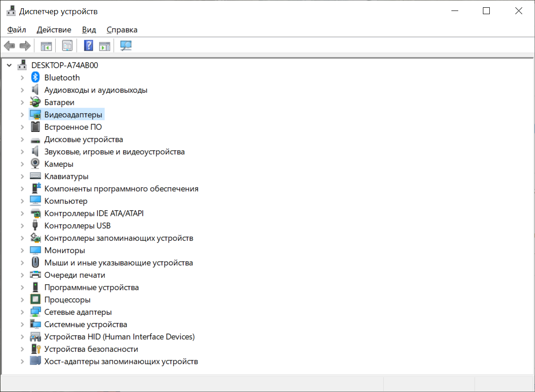Select the Встроенное ПО tree row
This screenshot has height=392, width=535.
point(73,127)
